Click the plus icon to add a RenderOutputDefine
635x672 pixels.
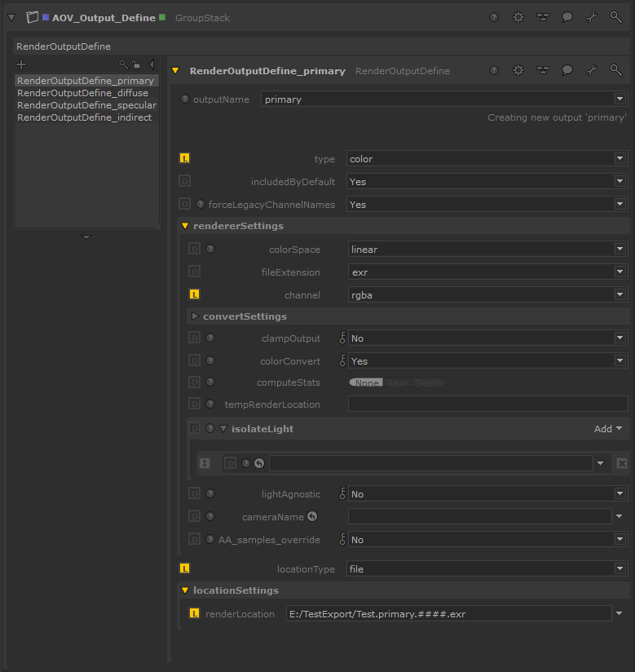click(21, 64)
